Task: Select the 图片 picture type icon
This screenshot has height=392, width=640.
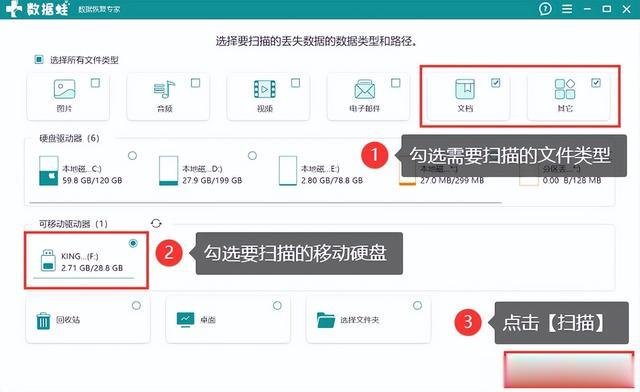Action: tap(64, 89)
